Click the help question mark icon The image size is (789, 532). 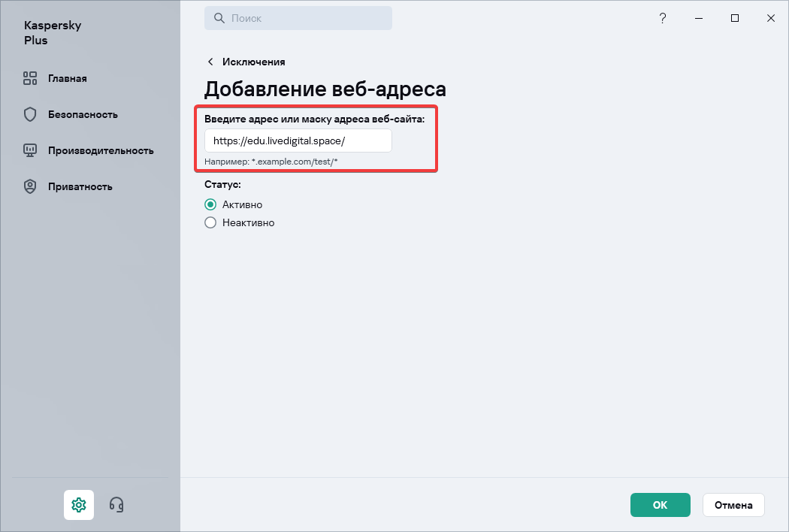click(x=663, y=19)
